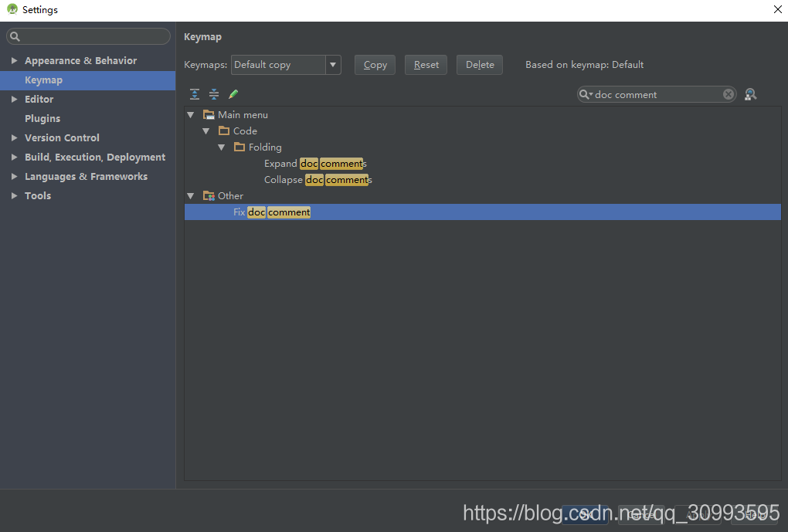The image size is (788, 532).
Task: Collapse the Other tree node
Action: 191,196
